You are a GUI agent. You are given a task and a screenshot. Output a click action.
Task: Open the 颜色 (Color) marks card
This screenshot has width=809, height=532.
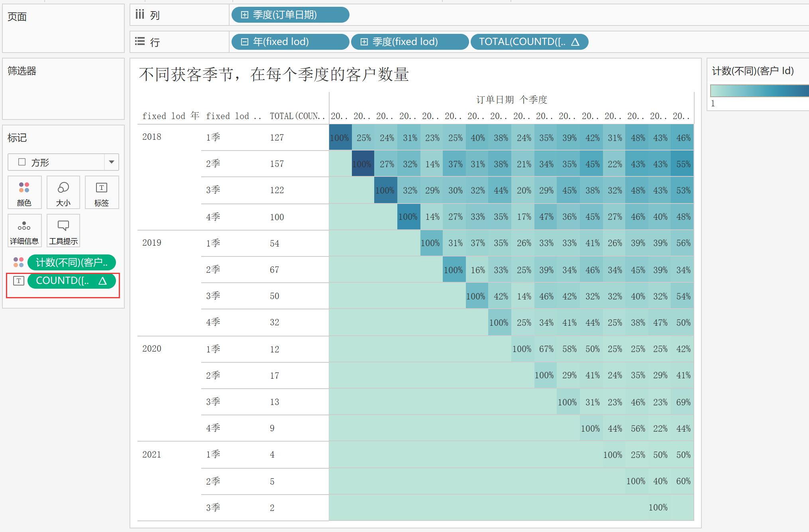[24, 193]
